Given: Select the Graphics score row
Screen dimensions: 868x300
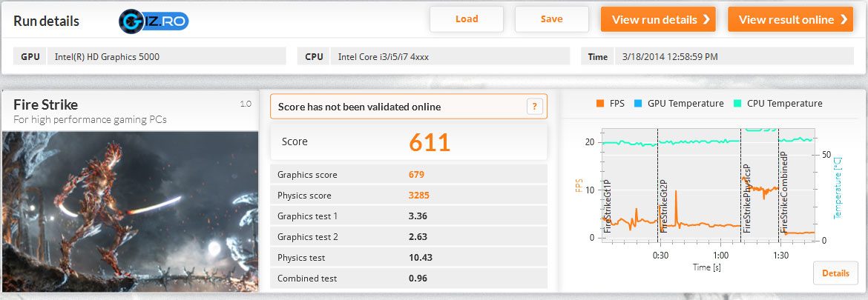Looking at the screenshot, I should [409, 175].
